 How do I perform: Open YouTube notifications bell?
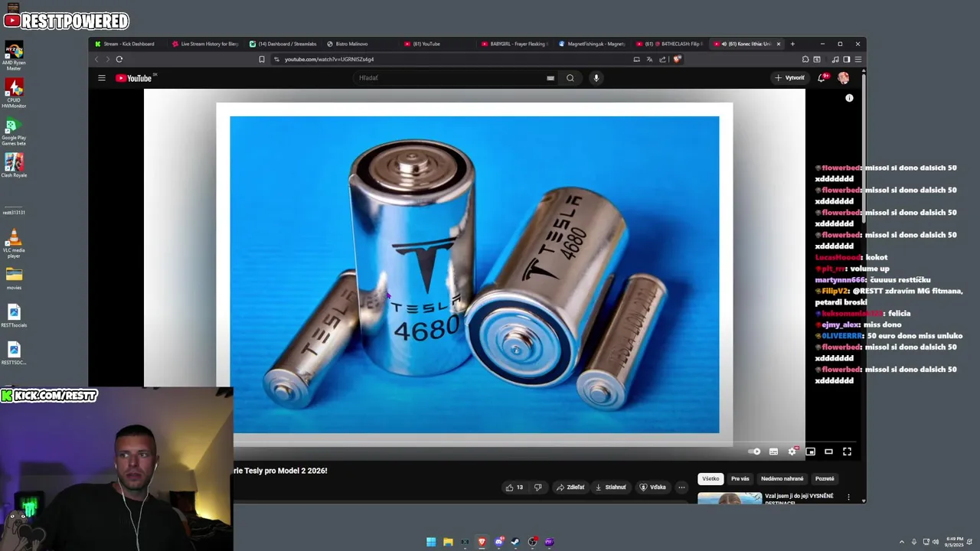(822, 78)
